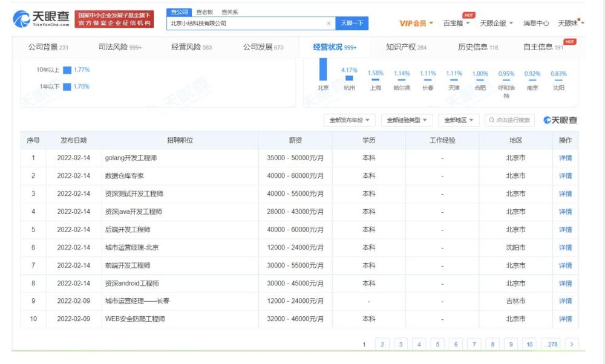Open page 6 of job listings
Image resolution: width=605 pixels, height=364 pixels.
[x=456, y=344]
